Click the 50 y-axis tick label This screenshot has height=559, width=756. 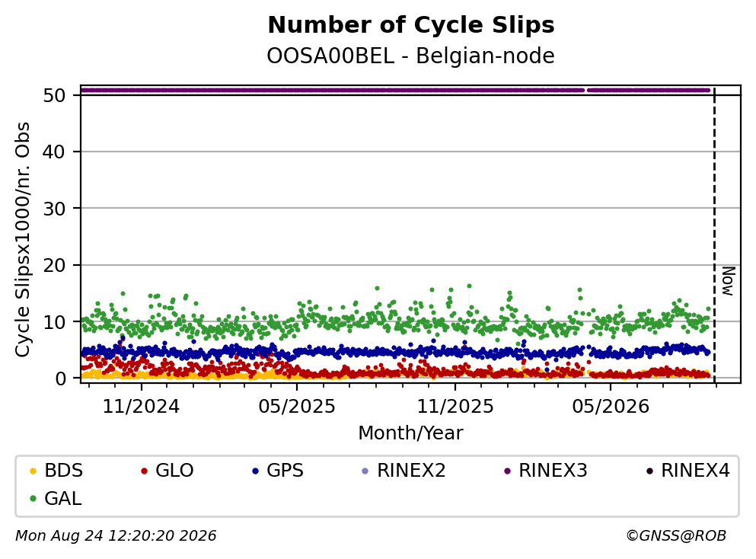coord(54,95)
